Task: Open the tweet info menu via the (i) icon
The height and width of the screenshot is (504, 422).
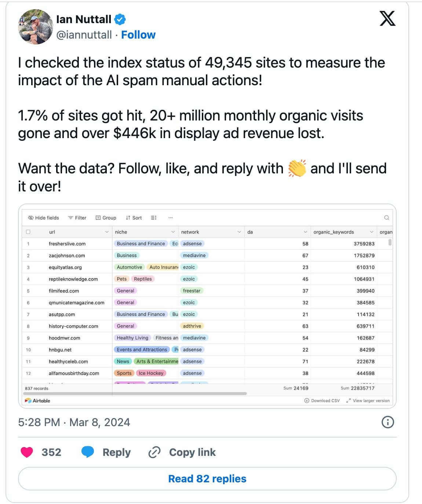Action: 388,422
